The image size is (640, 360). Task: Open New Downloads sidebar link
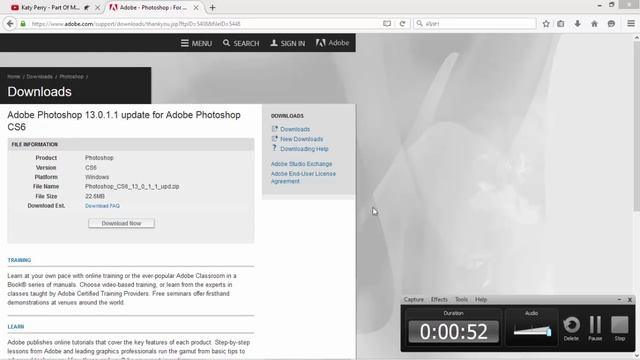click(x=301, y=139)
